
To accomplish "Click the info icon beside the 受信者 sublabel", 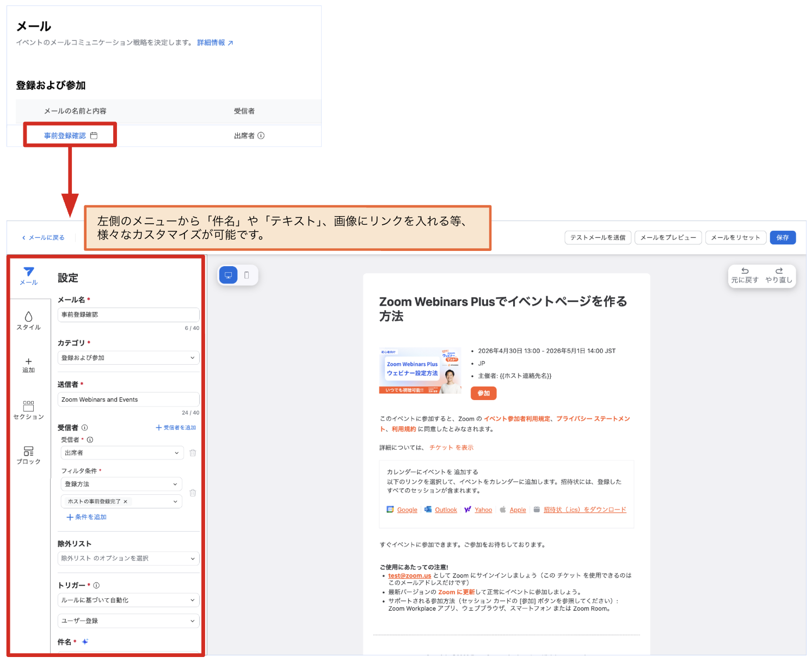I will [x=90, y=440].
